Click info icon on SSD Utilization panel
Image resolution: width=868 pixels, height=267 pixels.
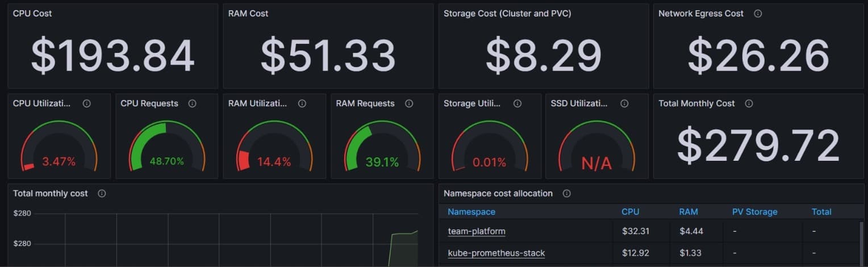coord(624,103)
